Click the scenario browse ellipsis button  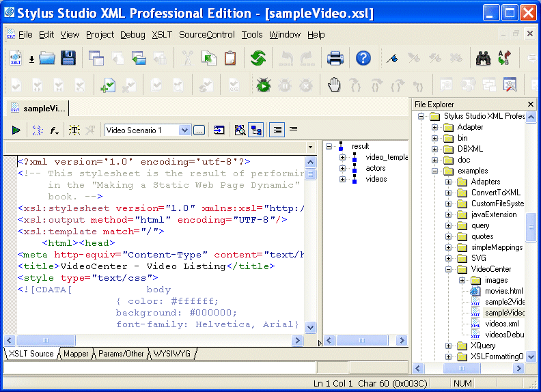(199, 130)
